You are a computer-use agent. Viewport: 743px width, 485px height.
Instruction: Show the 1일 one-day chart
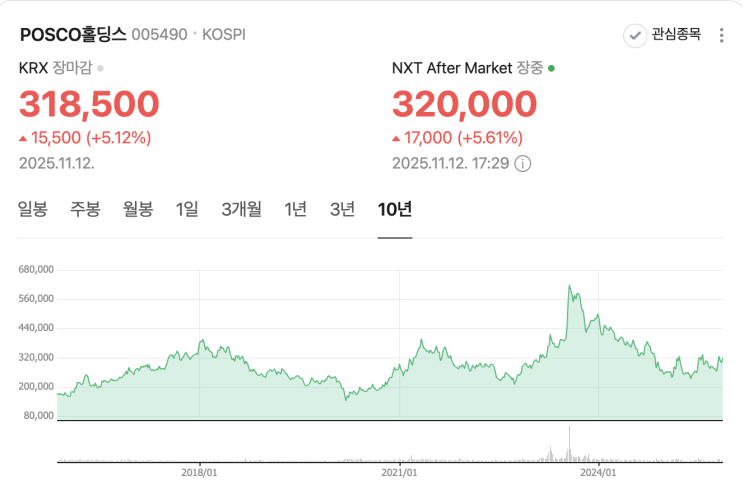[187, 209]
